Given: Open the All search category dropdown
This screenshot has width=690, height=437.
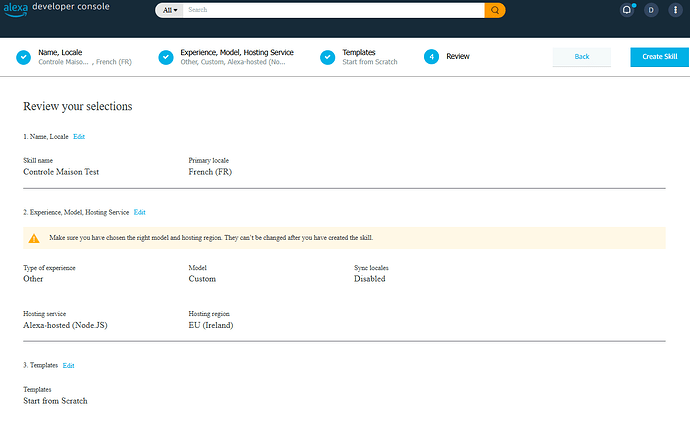Looking at the screenshot, I should [170, 10].
